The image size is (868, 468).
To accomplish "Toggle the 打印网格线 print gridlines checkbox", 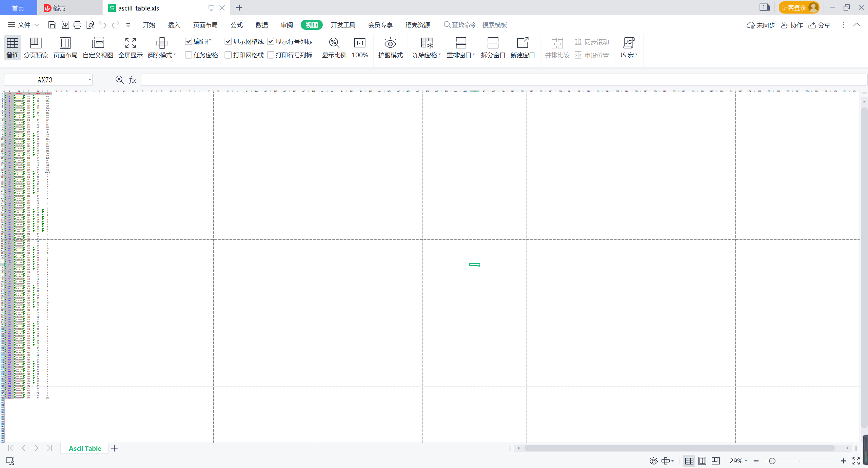I will 228,55.
